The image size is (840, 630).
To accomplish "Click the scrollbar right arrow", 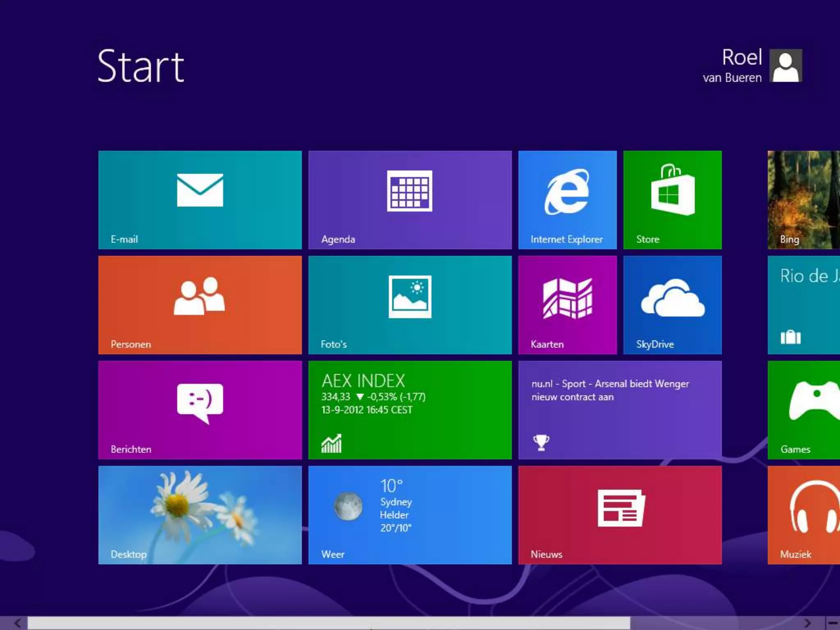I will (808, 623).
